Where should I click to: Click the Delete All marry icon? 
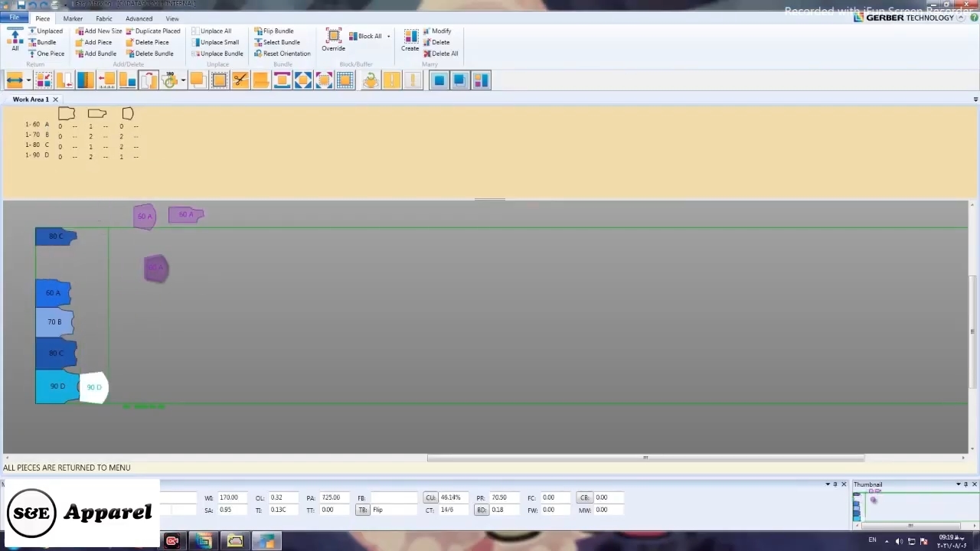441,54
